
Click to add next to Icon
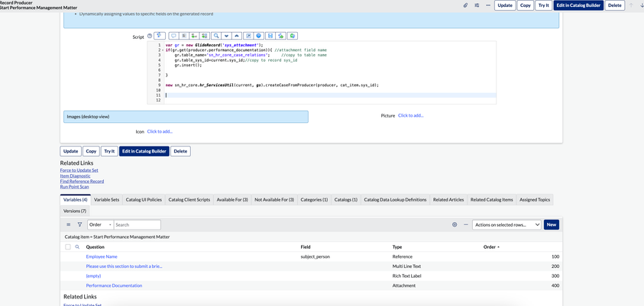click(160, 132)
